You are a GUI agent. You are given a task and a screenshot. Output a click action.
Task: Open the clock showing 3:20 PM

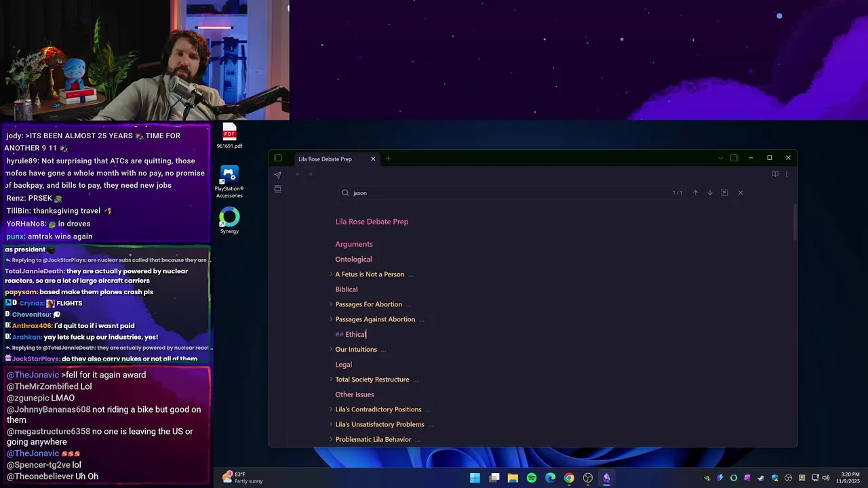point(848,478)
